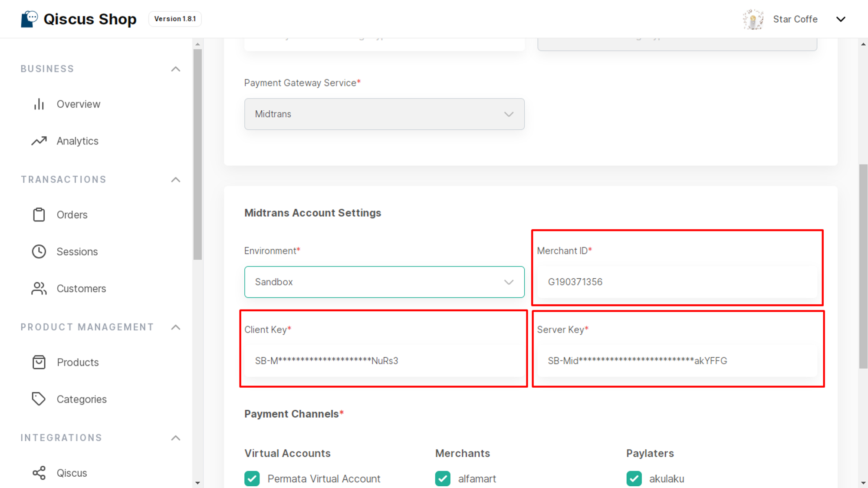
Task: Click the Client Key input field
Action: click(384, 361)
